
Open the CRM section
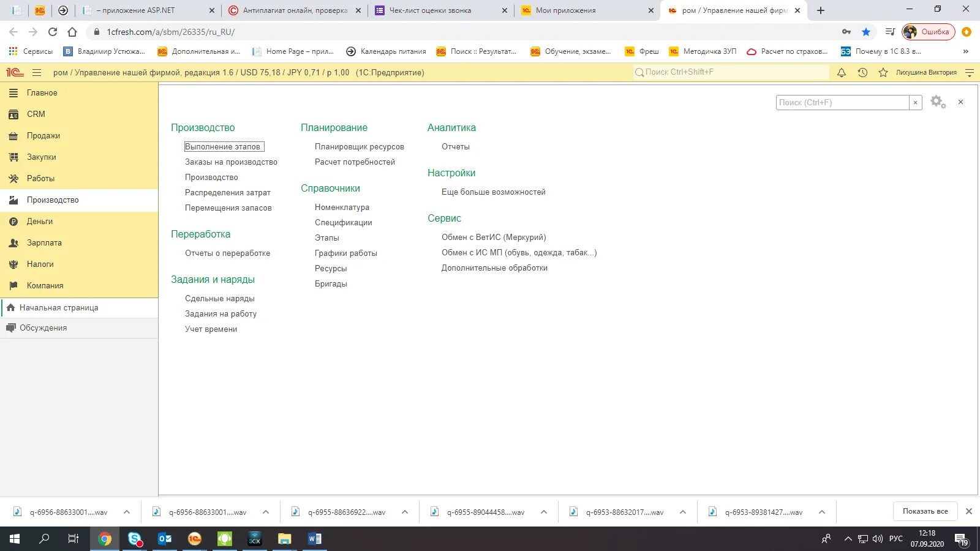pyautogui.click(x=79, y=114)
